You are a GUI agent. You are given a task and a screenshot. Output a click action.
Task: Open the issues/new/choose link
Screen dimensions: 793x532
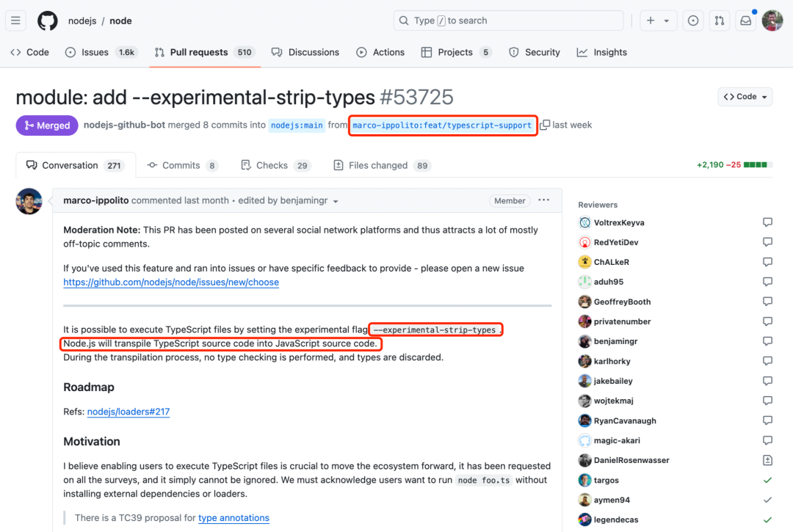[171, 282]
